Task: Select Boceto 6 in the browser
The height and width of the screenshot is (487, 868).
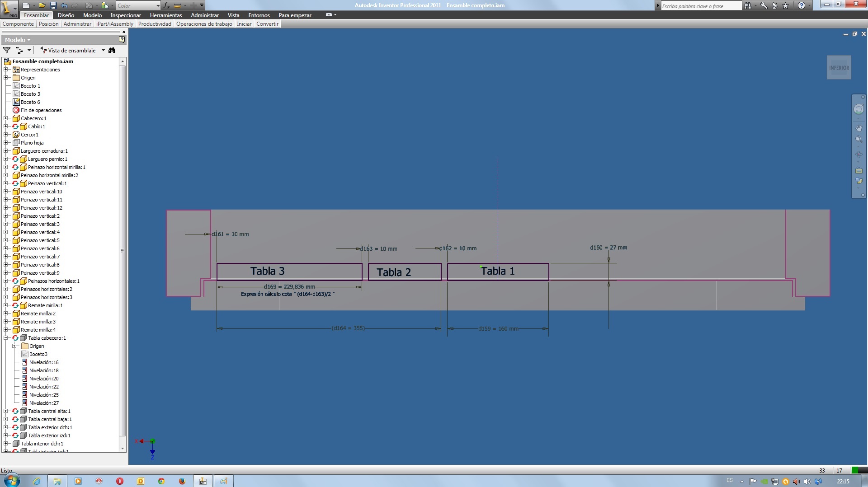Action: 30,102
